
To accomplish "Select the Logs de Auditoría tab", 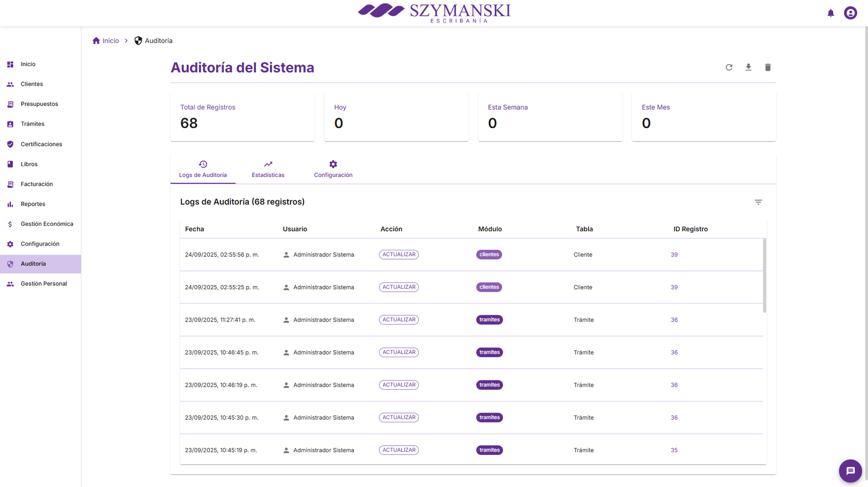I will click(203, 169).
